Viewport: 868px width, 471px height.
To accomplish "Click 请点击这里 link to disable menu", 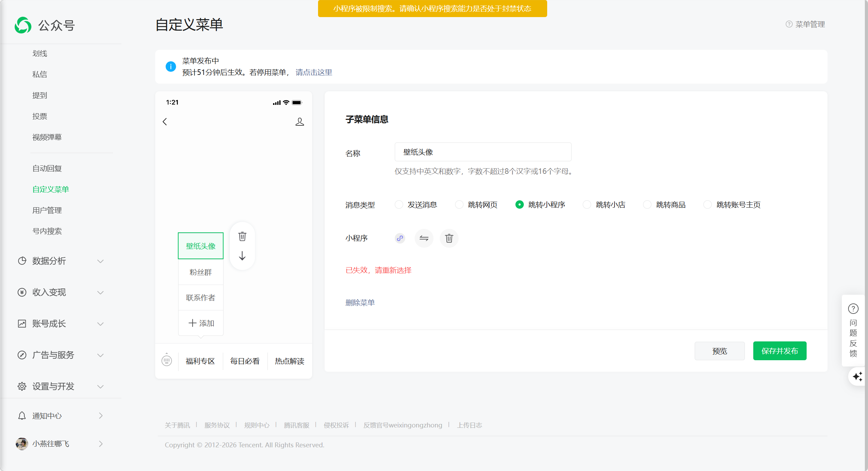I will [x=314, y=72].
